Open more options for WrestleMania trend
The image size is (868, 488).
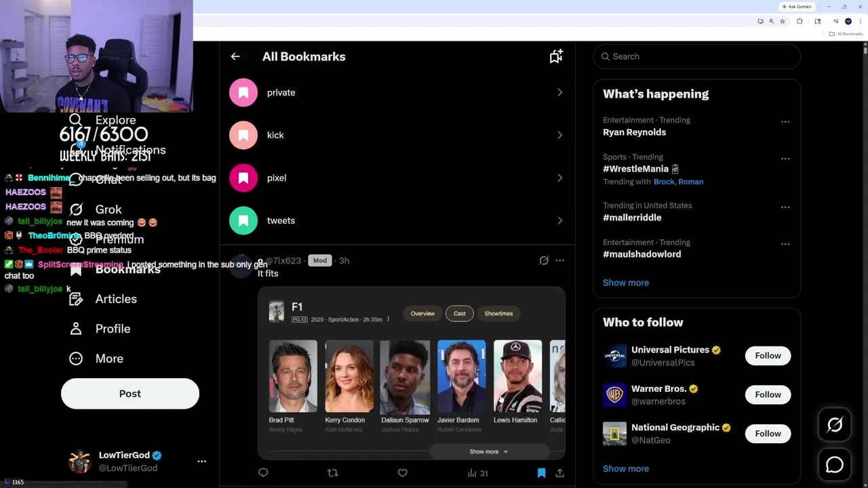[x=785, y=159]
